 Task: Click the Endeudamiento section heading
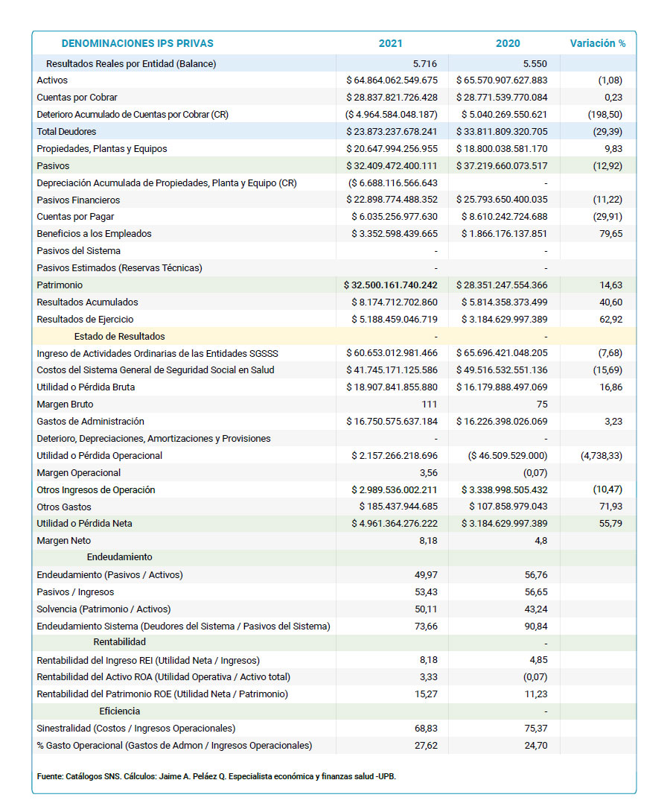[x=119, y=557]
